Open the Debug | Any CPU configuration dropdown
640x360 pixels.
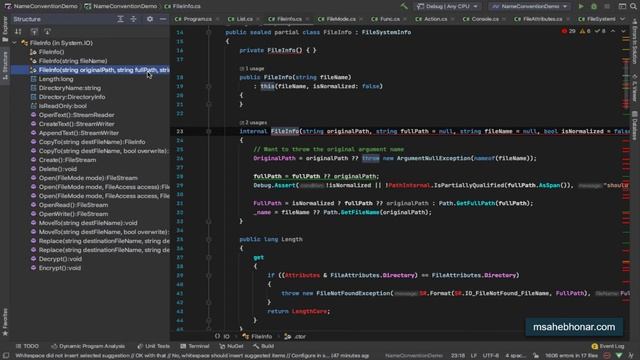point(448,6)
